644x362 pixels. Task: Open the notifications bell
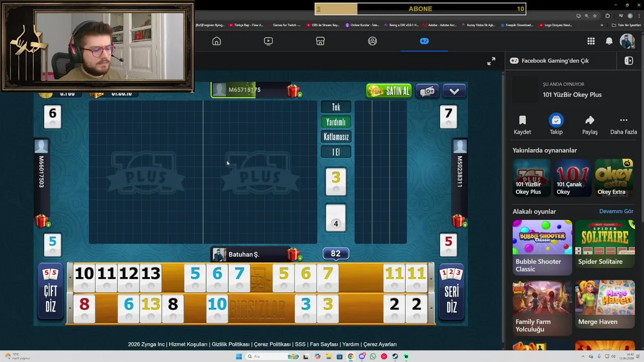[609, 41]
